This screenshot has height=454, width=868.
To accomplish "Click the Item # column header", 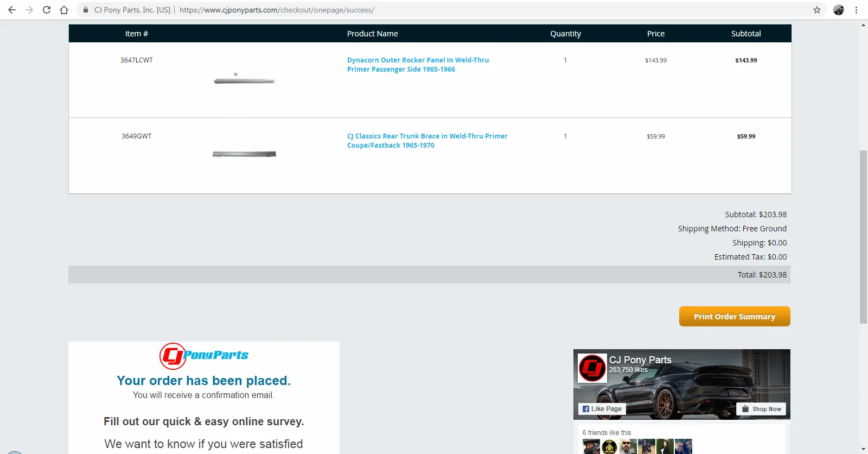I will click(x=137, y=34).
